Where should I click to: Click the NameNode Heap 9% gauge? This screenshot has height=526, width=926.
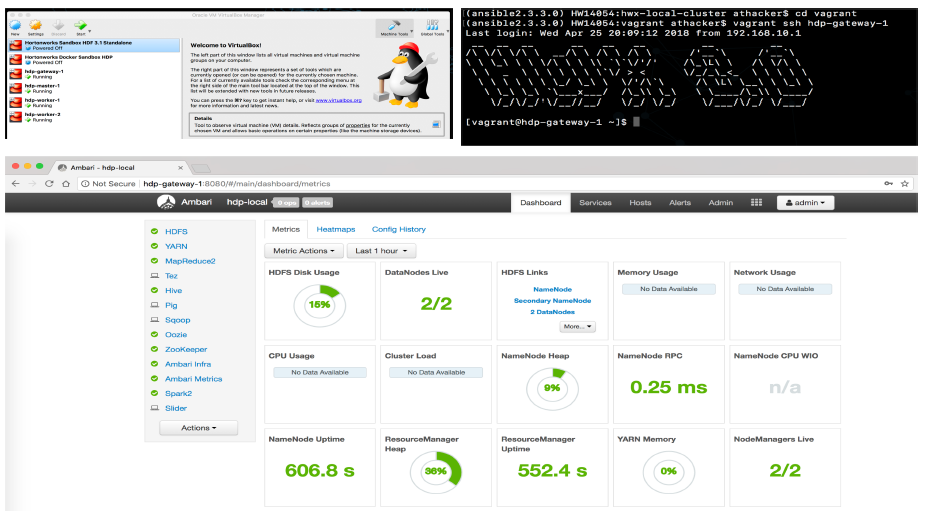click(552, 388)
